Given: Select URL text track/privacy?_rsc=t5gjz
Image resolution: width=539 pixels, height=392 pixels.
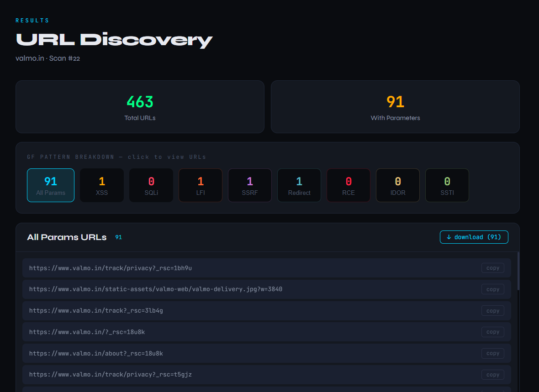Looking at the screenshot, I should pos(111,375).
